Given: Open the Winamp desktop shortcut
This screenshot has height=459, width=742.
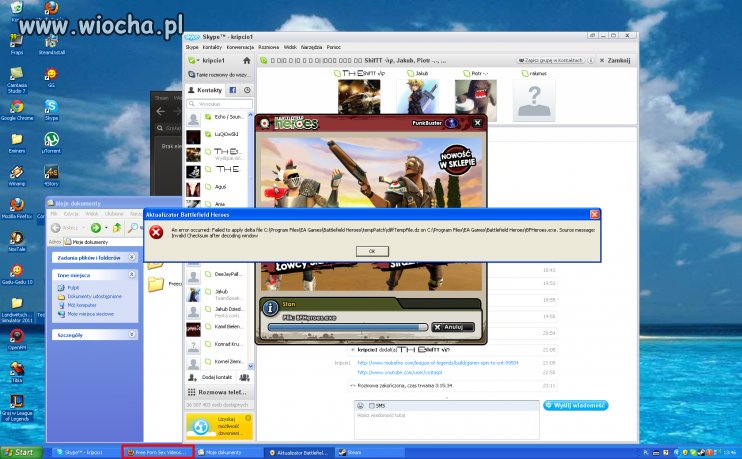Looking at the screenshot, I should (x=17, y=175).
